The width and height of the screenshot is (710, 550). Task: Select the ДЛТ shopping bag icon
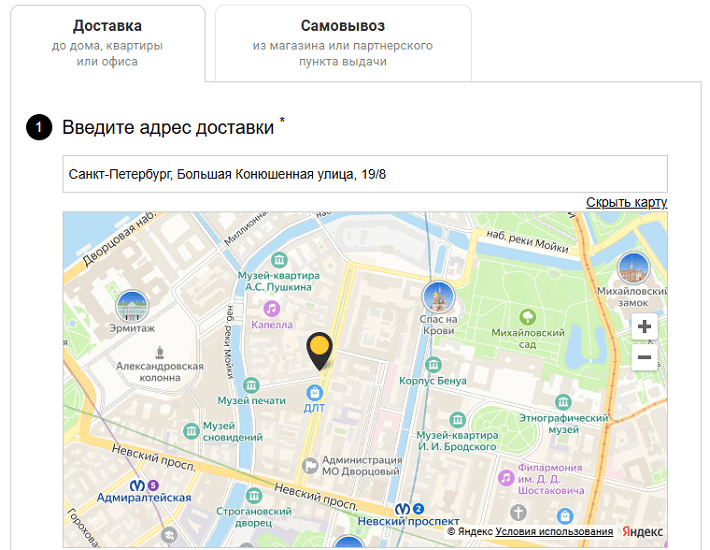point(314,392)
